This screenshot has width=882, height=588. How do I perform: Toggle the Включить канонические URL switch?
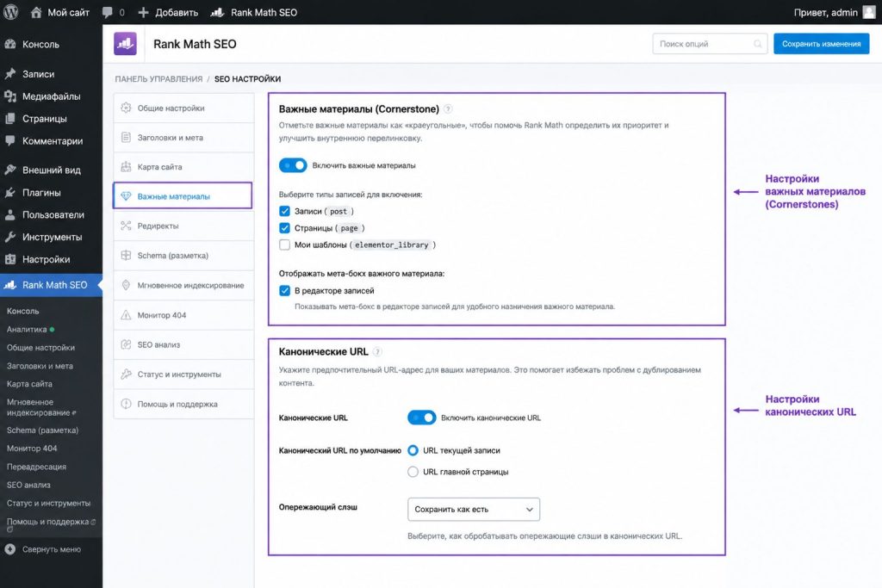pos(422,418)
